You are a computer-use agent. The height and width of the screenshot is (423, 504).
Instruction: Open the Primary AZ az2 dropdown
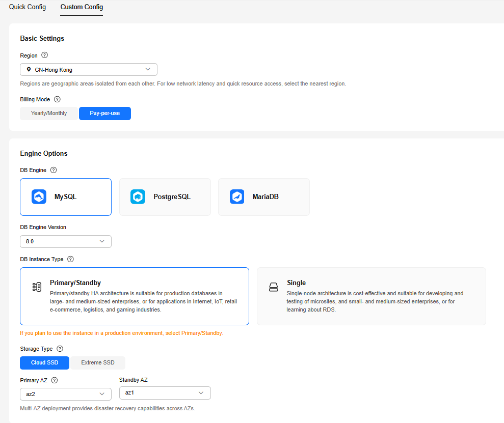pos(65,394)
